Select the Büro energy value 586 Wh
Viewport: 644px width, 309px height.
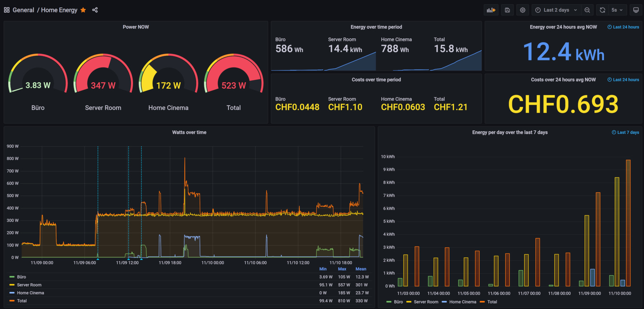[x=289, y=49]
